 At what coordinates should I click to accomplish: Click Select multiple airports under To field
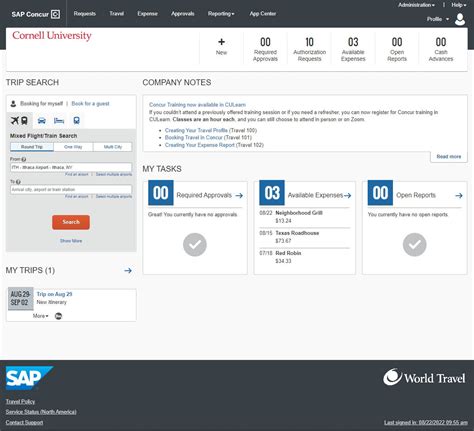pos(114,197)
